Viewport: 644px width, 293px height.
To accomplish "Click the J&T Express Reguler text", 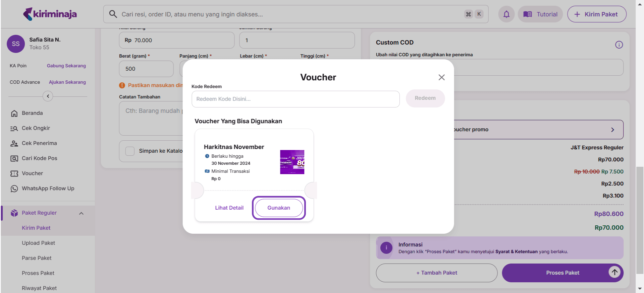I will coord(597,148).
